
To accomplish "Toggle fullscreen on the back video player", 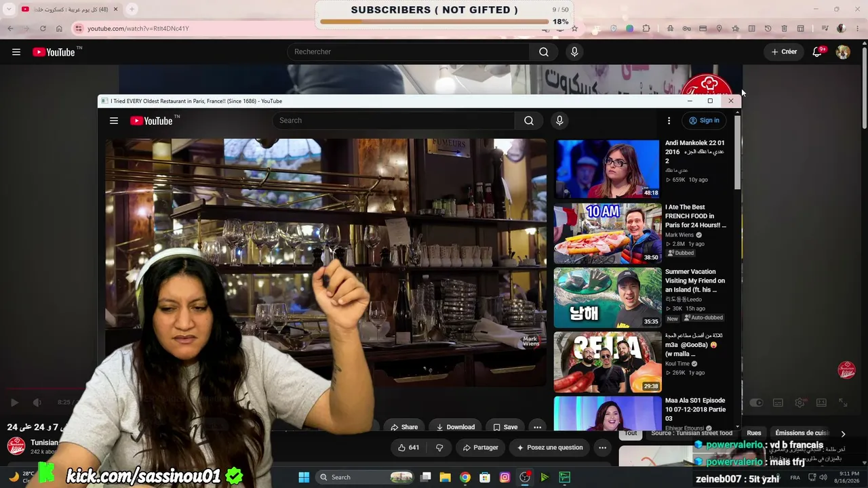I will (x=843, y=403).
